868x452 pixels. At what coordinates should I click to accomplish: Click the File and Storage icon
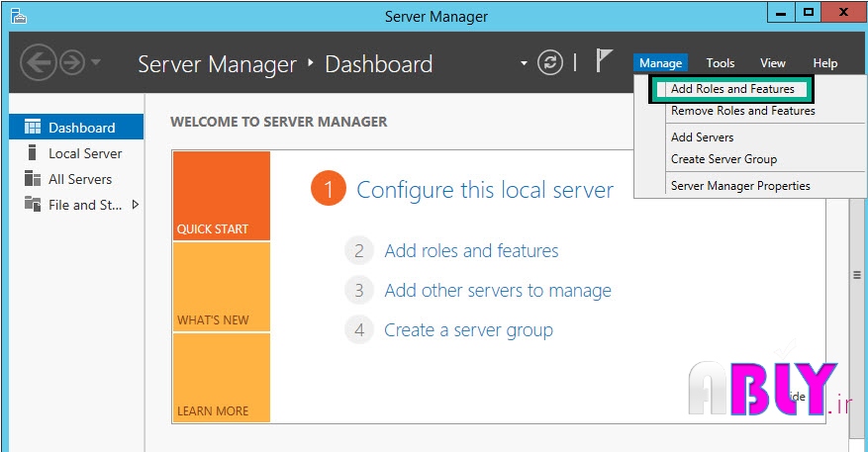tap(33, 204)
